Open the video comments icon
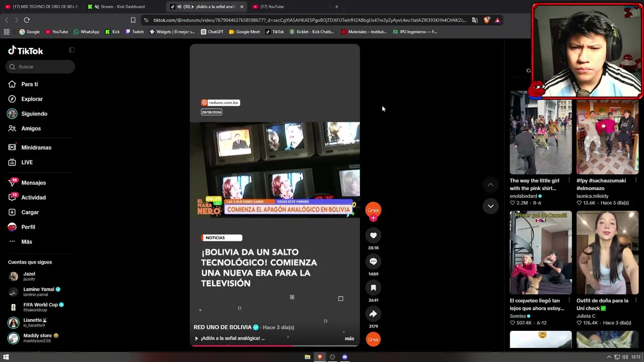Screen dimensions: 644x362 click(x=373, y=261)
